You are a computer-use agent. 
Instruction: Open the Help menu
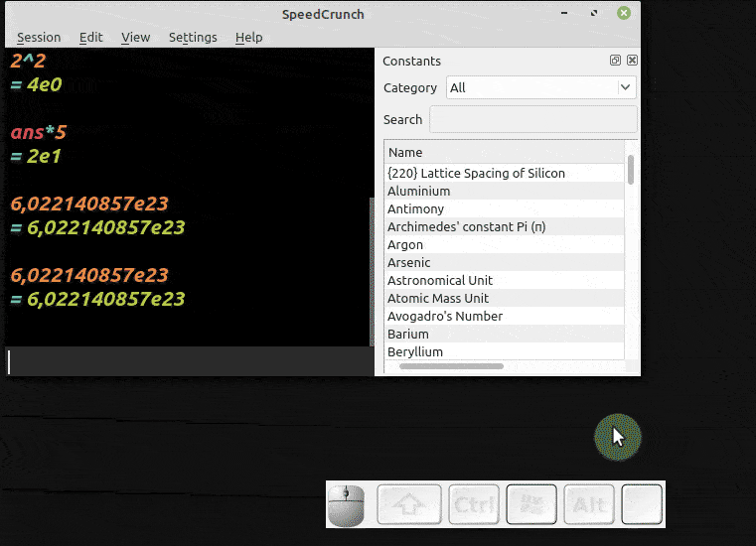click(248, 37)
